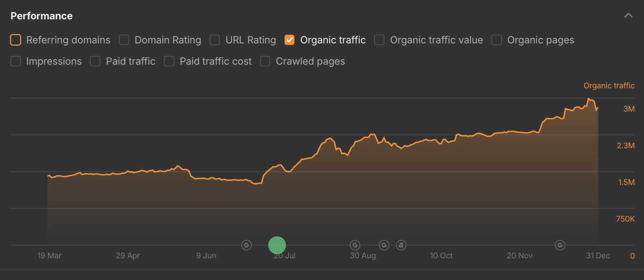Enable the Impressions checkbox
The width and height of the screenshot is (644, 280).
(15, 61)
